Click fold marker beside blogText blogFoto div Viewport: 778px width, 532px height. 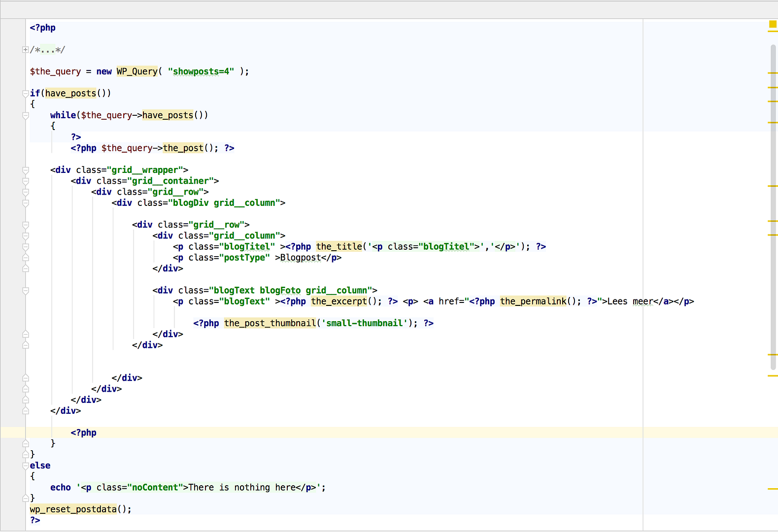coord(25,291)
